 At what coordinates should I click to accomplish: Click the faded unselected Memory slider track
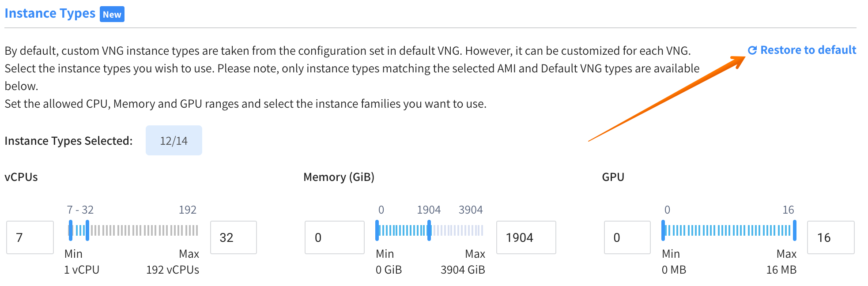click(x=457, y=230)
